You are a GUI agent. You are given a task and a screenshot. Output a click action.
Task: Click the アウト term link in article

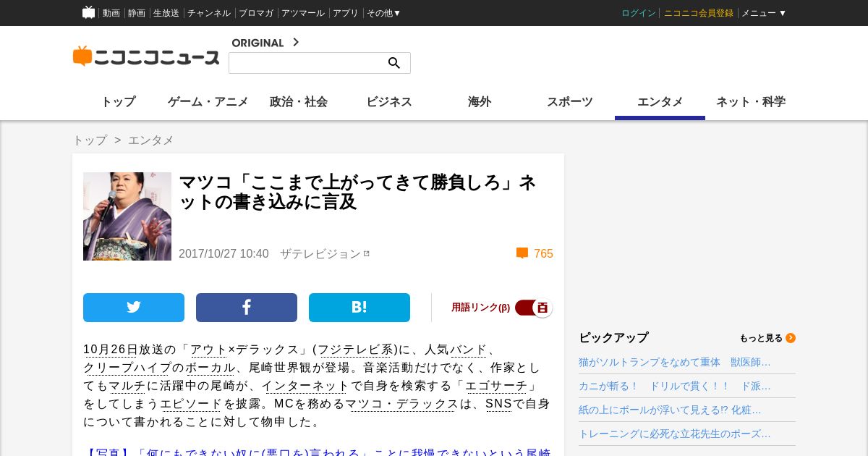pos(209,350)
